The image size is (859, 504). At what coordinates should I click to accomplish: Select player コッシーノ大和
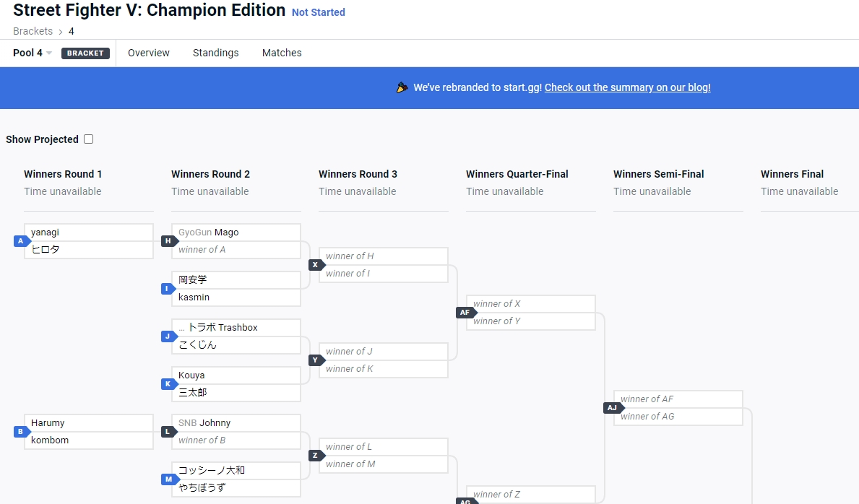236,471
